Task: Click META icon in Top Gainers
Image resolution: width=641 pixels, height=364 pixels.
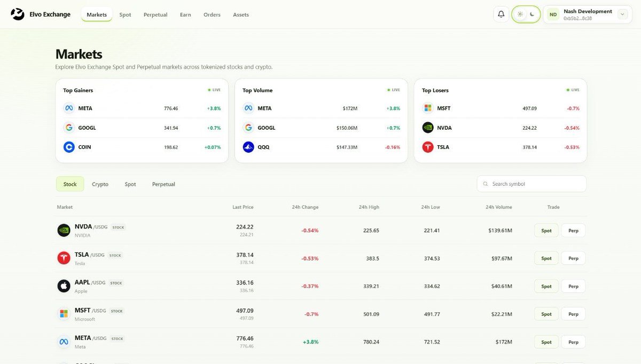Action: tap(69, 108)
